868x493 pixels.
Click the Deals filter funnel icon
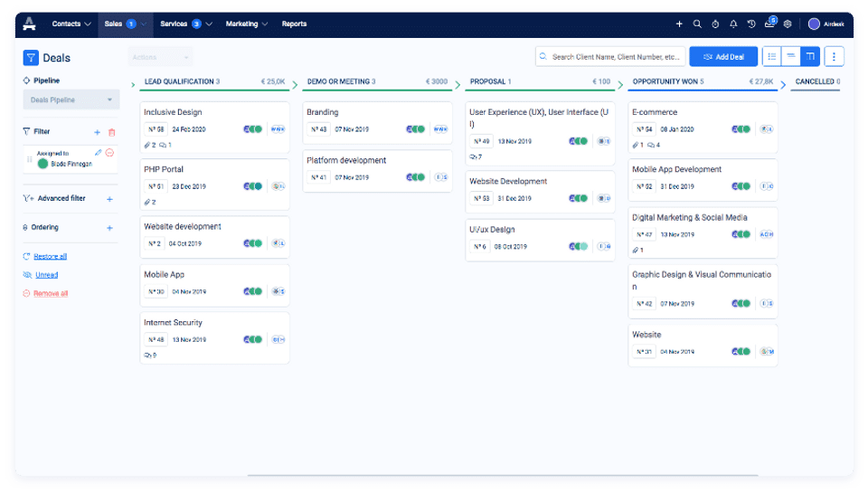31,58
